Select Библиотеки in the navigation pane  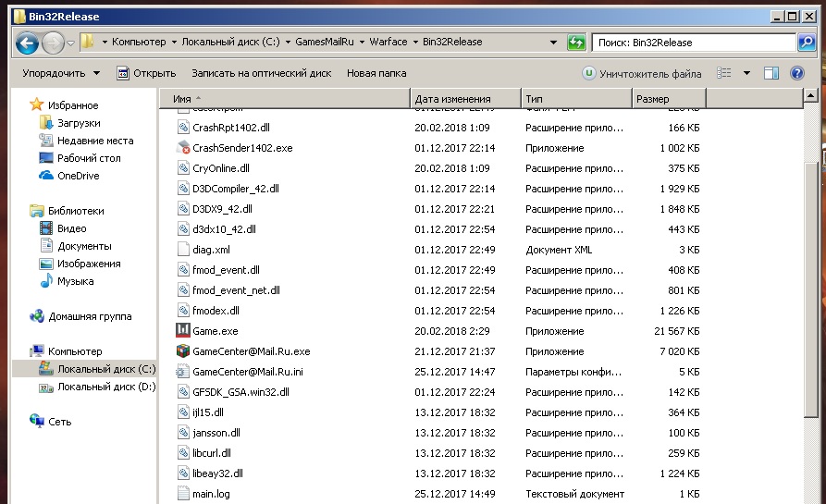tap(76, 211)
